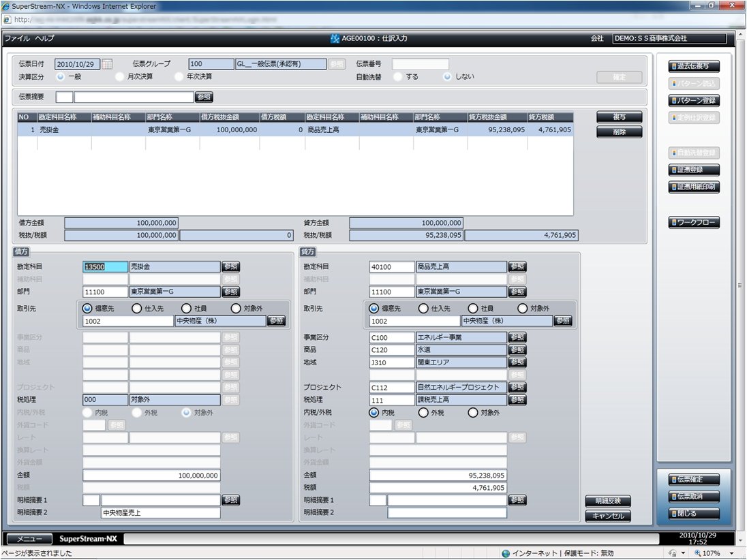Click the 過去伝複写 button
The height and width of the screenshot is (560, 747).
click(694, 66)
